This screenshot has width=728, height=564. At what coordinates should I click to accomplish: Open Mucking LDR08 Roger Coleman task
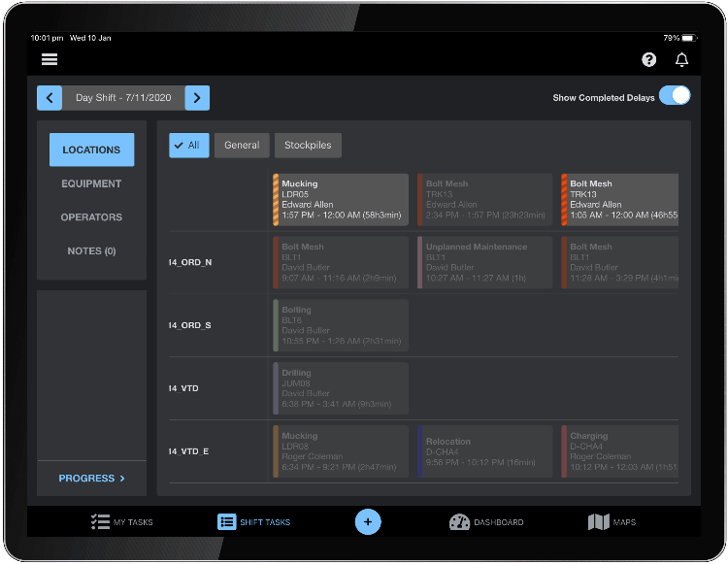341,451
